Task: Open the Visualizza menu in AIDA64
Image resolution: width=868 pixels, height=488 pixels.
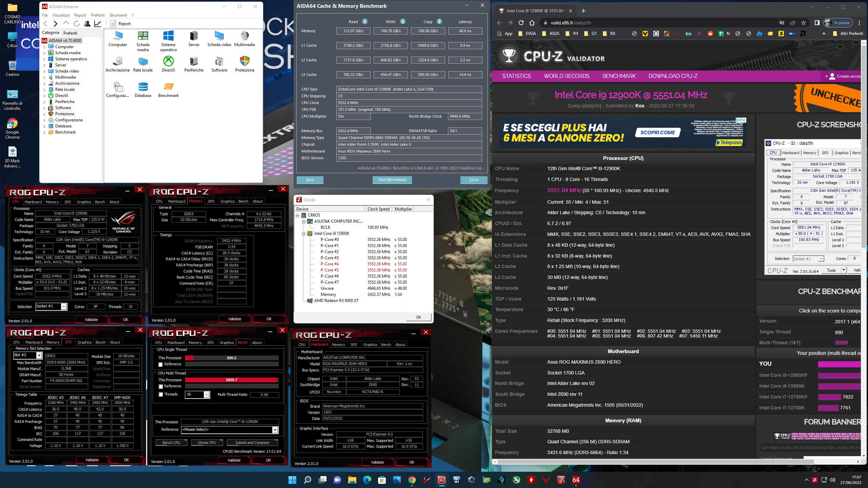Action: (x=61, y=15)
